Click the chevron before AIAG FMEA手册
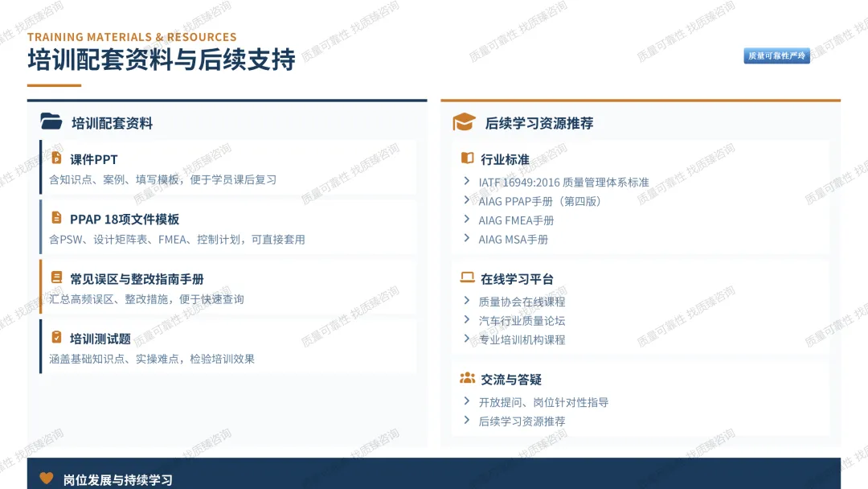The width and height of the screenshot is (868, 489). (x=467, y=220)
